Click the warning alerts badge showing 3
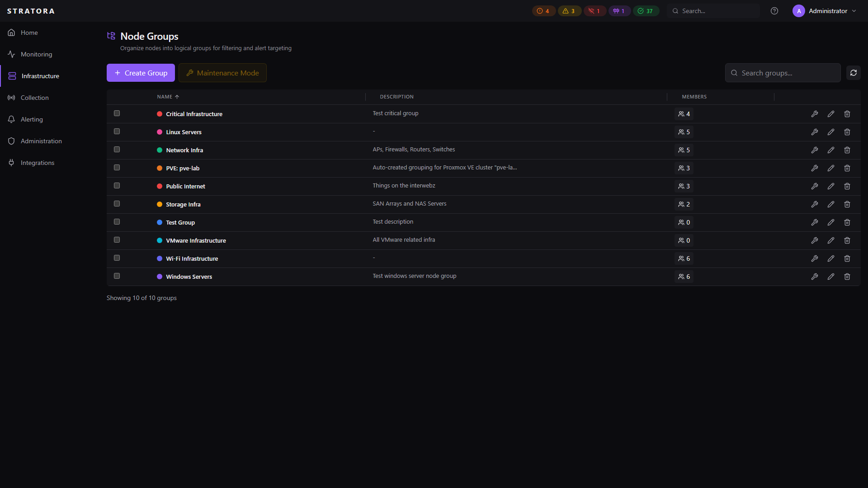 [569, 11]
